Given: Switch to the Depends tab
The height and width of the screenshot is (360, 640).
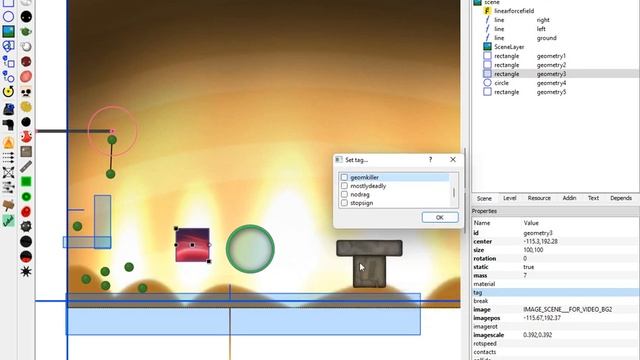Looking at the screenshot, I should 620,198.
